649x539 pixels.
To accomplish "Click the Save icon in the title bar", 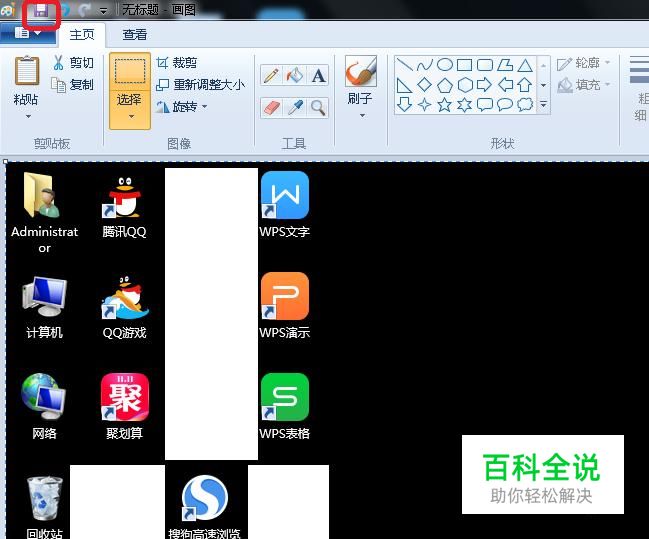I will (x=41, y=10).
